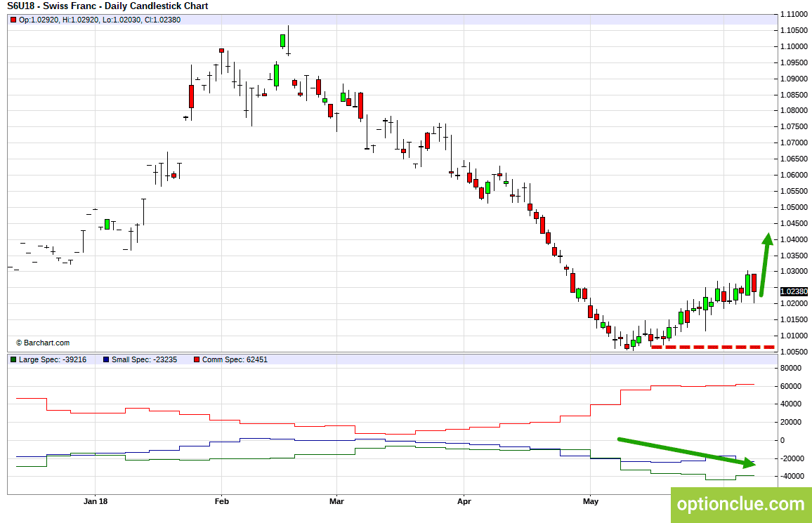Screen dimensions: 812x523
Task: Click the tall green candle at February peak
Action: [283, 41]
